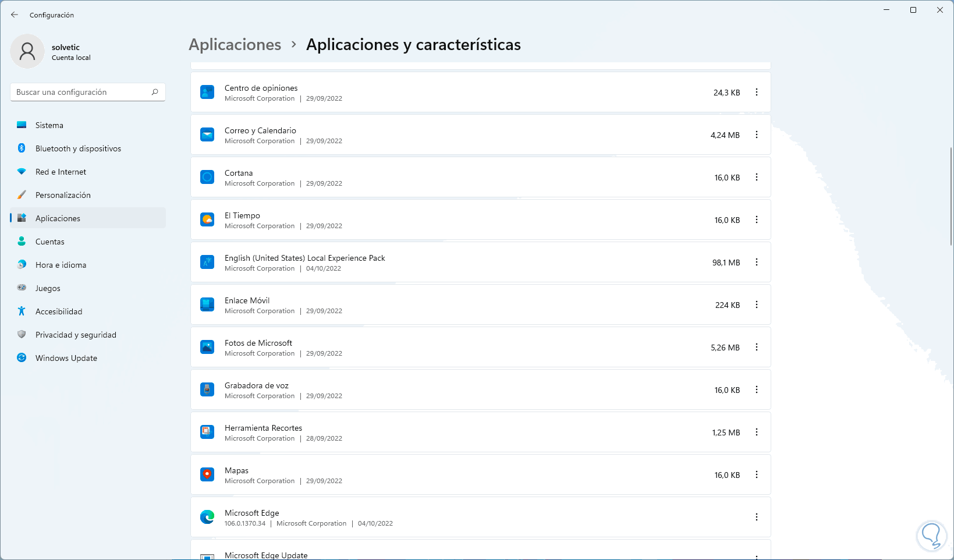954x560 pixels.
Task: Click the Cortana app icon
Action: pos(207,177)
